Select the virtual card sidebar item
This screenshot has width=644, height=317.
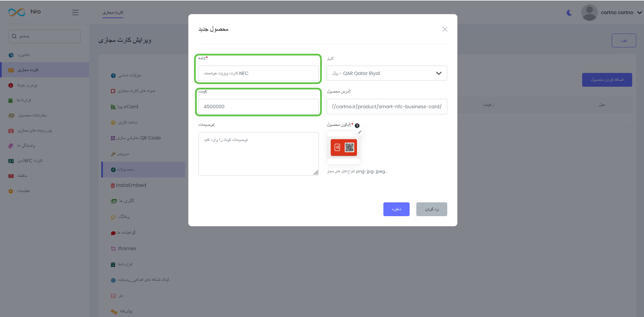(28, 70)
